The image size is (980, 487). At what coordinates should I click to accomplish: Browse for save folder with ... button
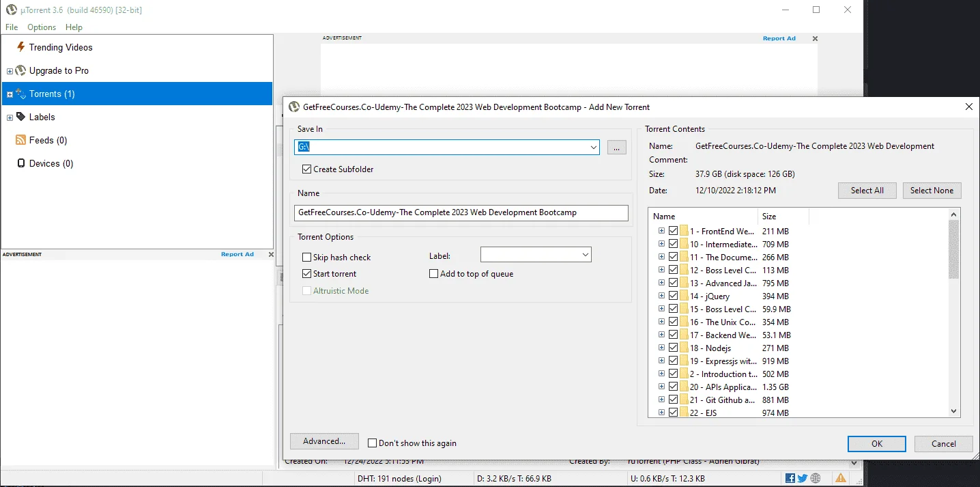[x=616, y=147]
